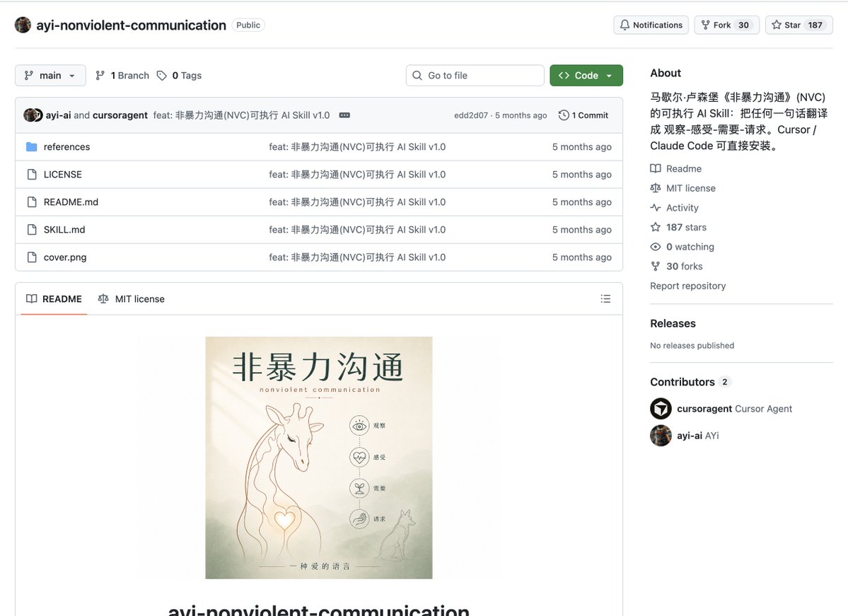Open cursoragent contributor profile name
Screen dimensions: 848x616
[704, 409]
